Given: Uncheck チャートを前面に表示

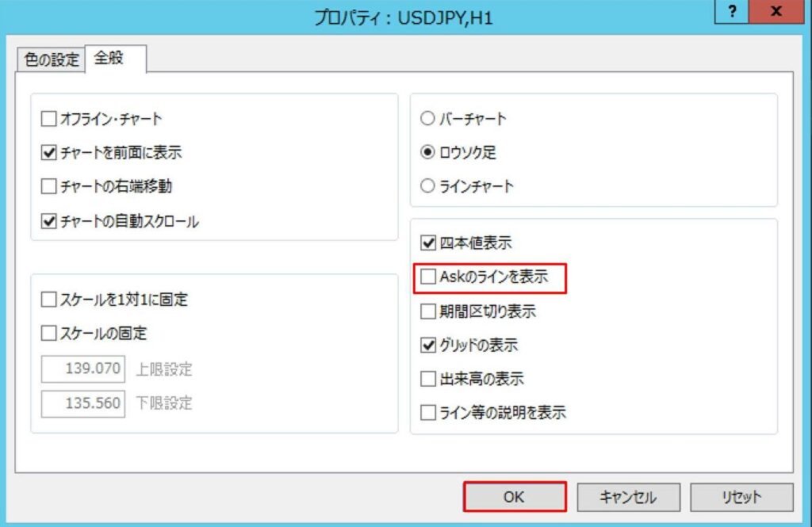Looking at the screenshot, I should pos(49,153).
